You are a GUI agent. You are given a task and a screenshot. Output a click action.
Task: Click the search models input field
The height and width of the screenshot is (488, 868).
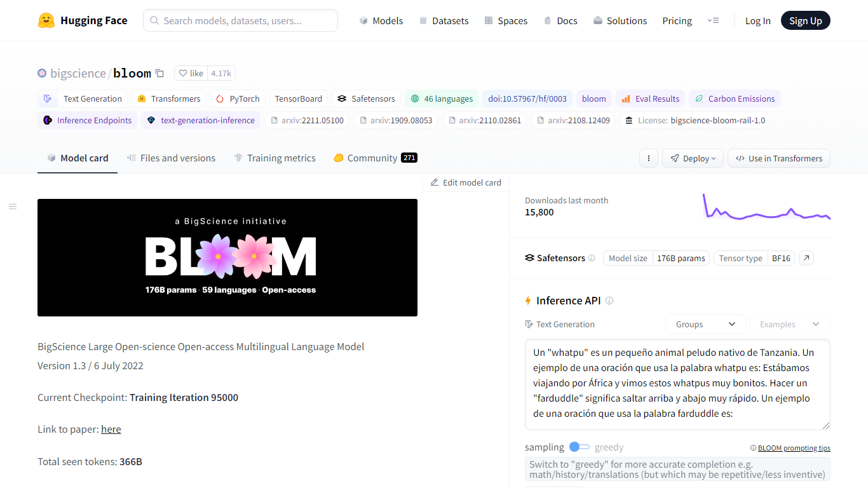(x=241, y=21)
